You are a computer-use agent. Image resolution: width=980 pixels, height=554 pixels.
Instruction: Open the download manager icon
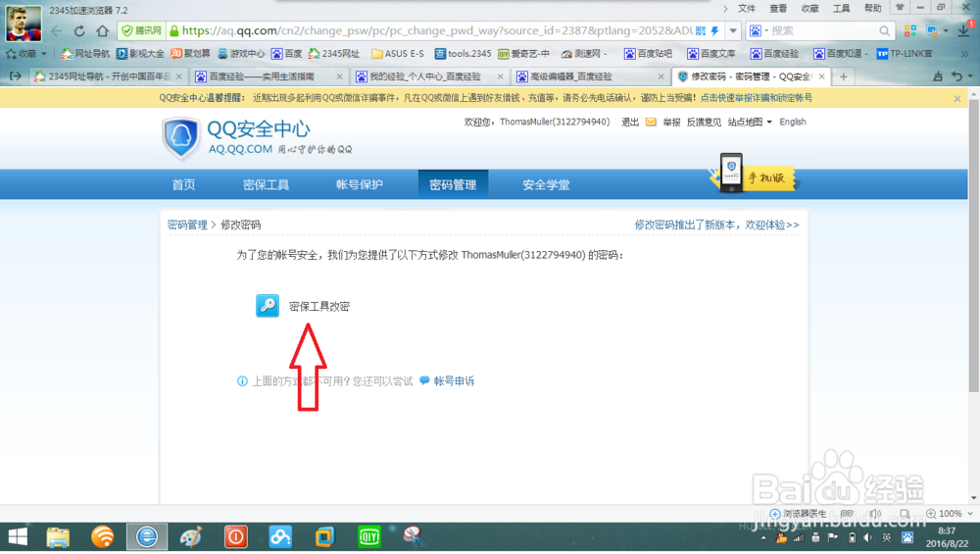963,30
